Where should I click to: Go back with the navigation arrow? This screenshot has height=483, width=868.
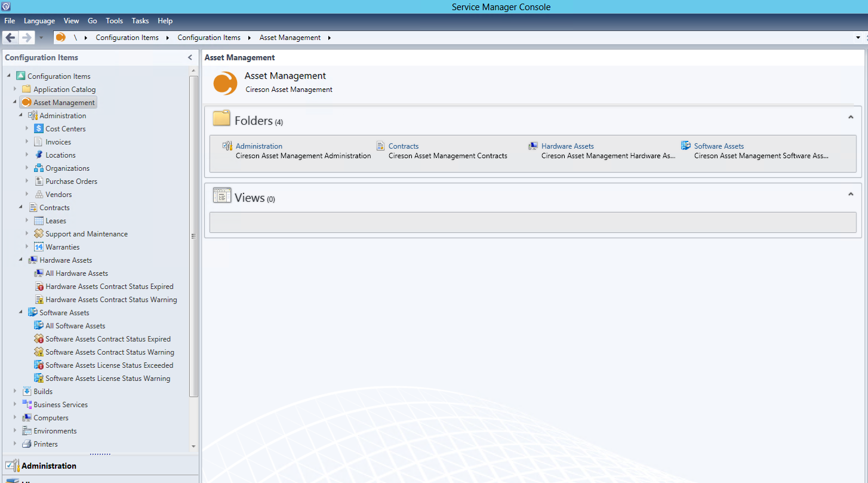click(x=11, y=38)
